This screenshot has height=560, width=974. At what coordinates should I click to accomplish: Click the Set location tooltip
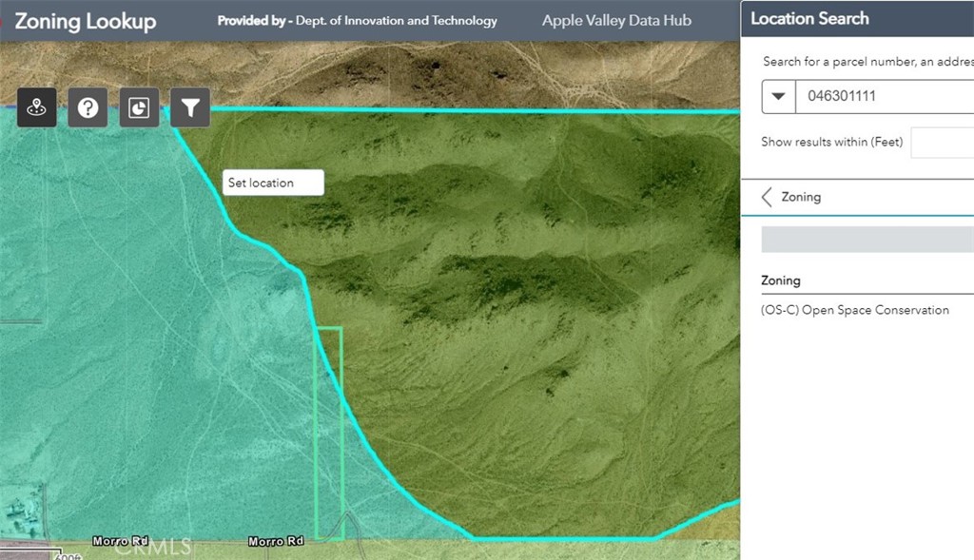(x=273, y=183)
